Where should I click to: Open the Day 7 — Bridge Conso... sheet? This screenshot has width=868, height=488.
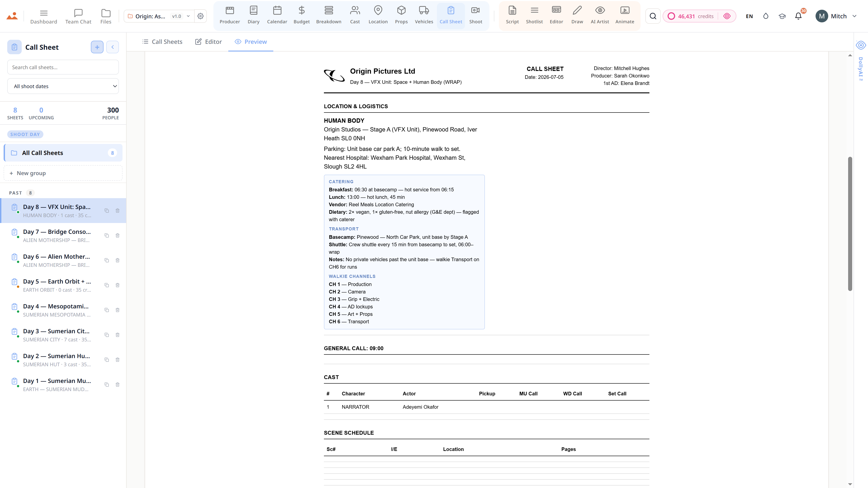tap(63, 235)
